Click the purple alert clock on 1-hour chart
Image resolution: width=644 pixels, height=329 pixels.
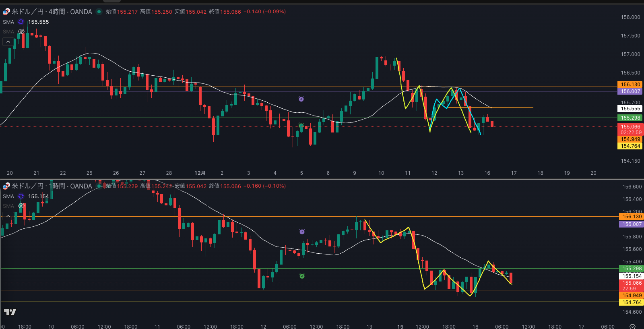(302, 232)
